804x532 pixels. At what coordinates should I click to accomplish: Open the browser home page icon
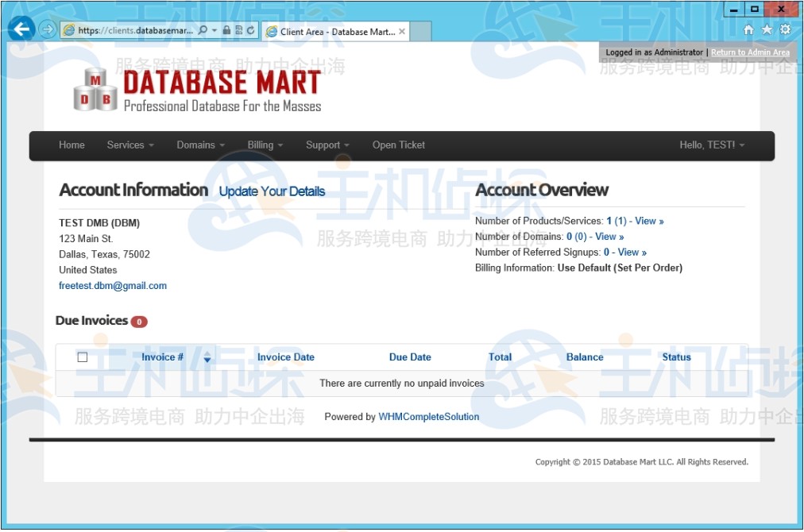point(748,29)
